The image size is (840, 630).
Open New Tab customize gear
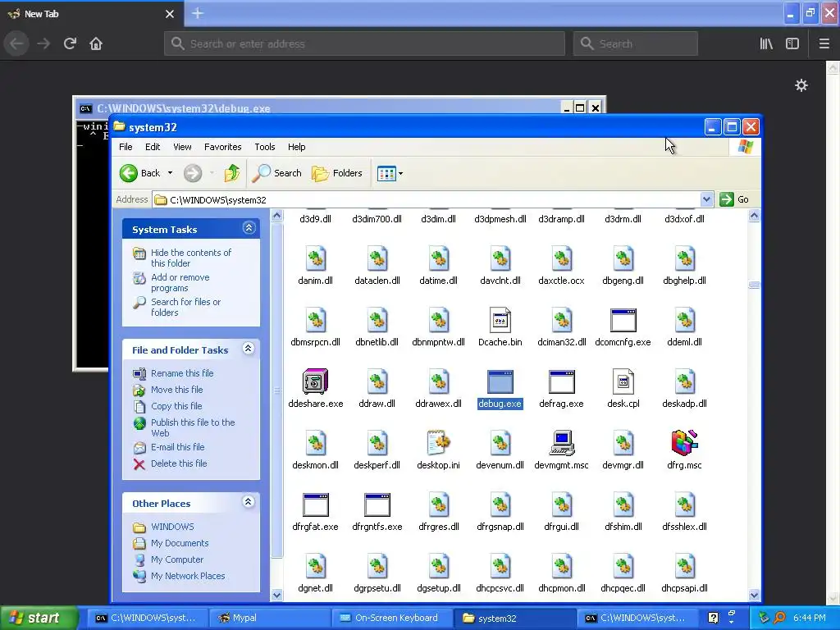point(801,85)
